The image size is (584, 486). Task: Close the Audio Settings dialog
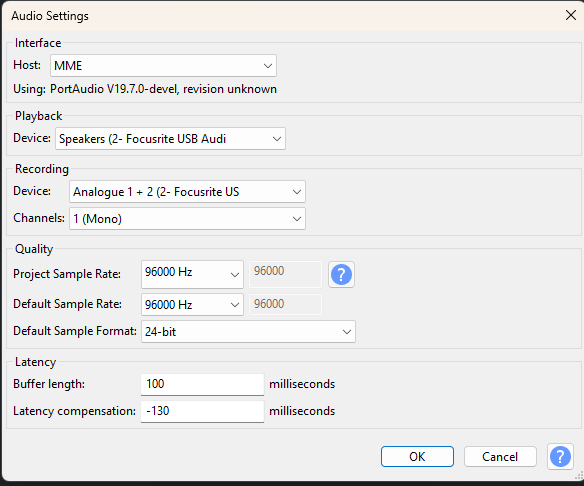(x=571, y=15)
